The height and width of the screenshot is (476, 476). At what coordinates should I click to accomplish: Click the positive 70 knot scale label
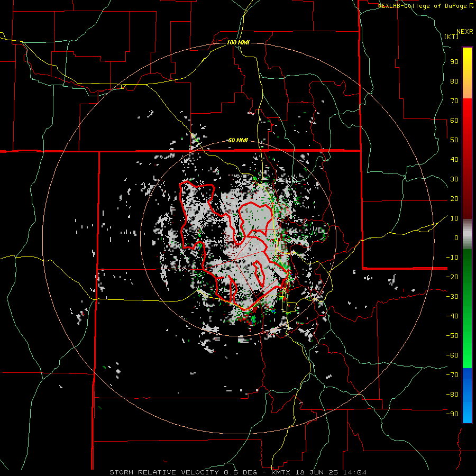pyautogui.click(x=454, y=101)
